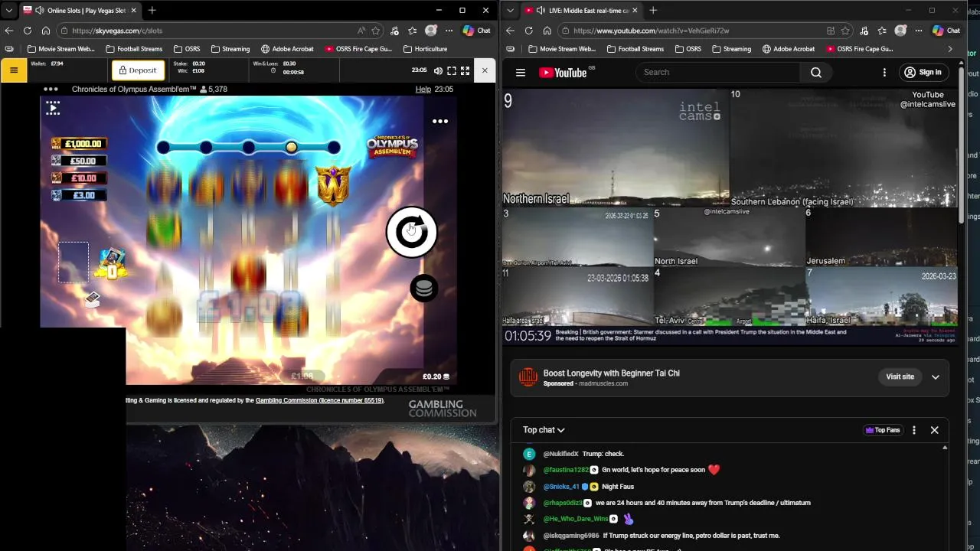Click the four-arrow expand icon in the Sky Vegas bar

[465, 70]
